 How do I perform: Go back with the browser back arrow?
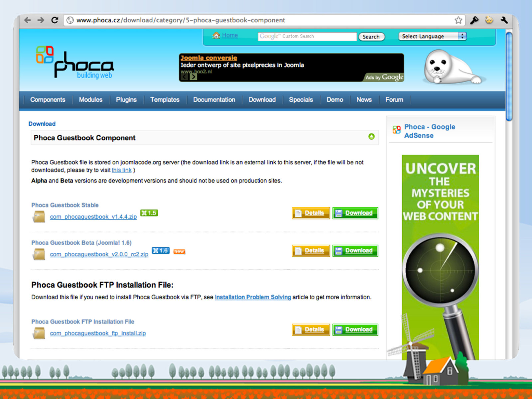[x=28, y=20]
